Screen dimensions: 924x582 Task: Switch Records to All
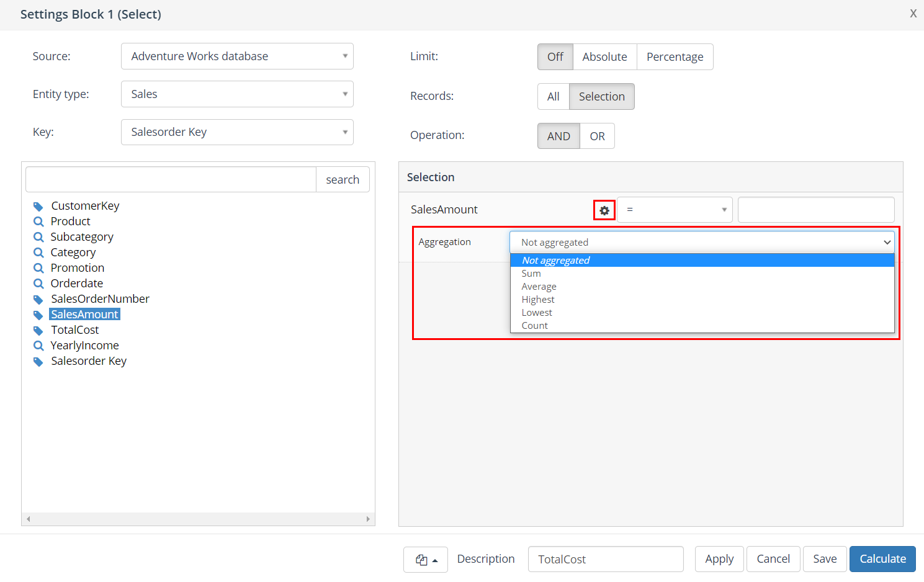[x=553, y=97]
